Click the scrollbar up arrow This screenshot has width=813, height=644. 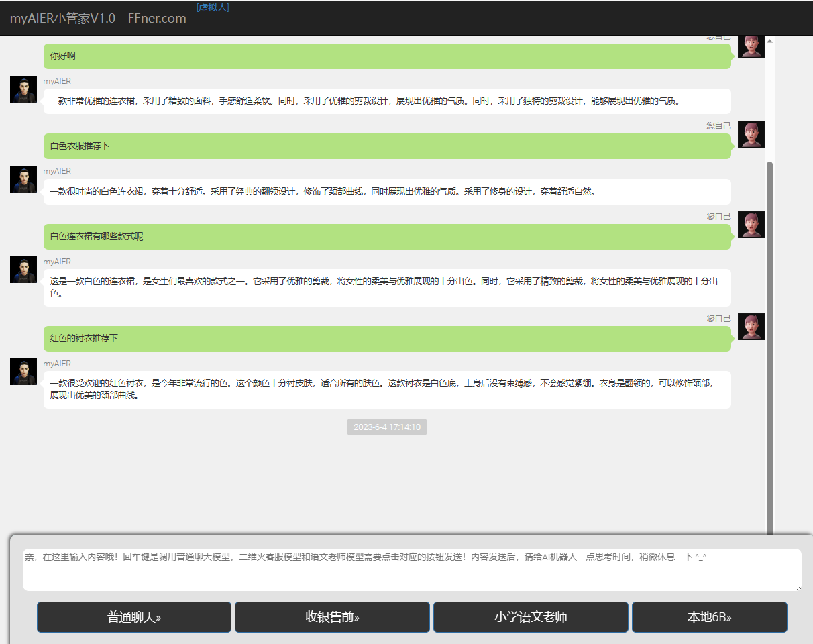[769, 41]
